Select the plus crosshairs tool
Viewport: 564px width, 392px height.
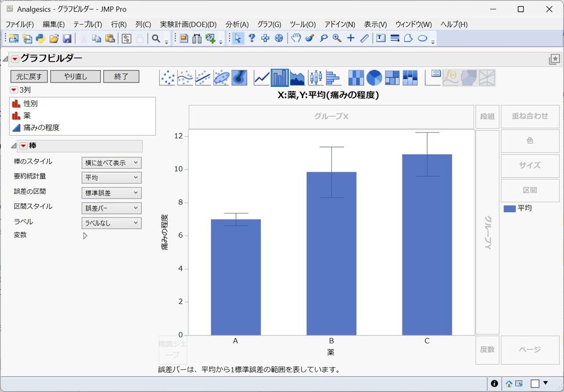(351, 38)
